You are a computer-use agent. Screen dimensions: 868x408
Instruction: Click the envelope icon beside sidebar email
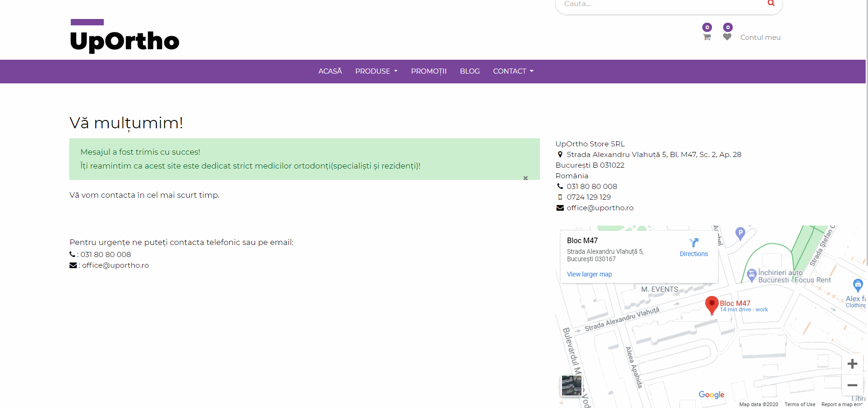pyautogui.click(x=560, y=208)
